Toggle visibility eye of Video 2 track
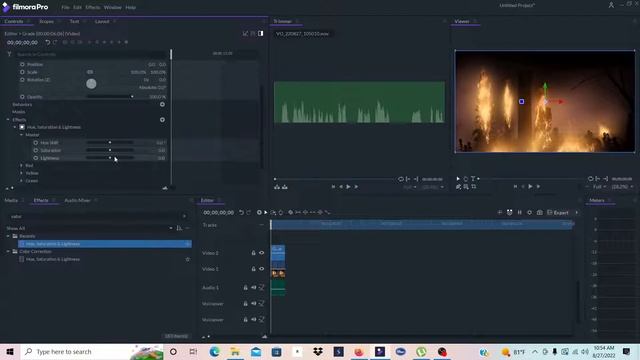 point(262,253)
